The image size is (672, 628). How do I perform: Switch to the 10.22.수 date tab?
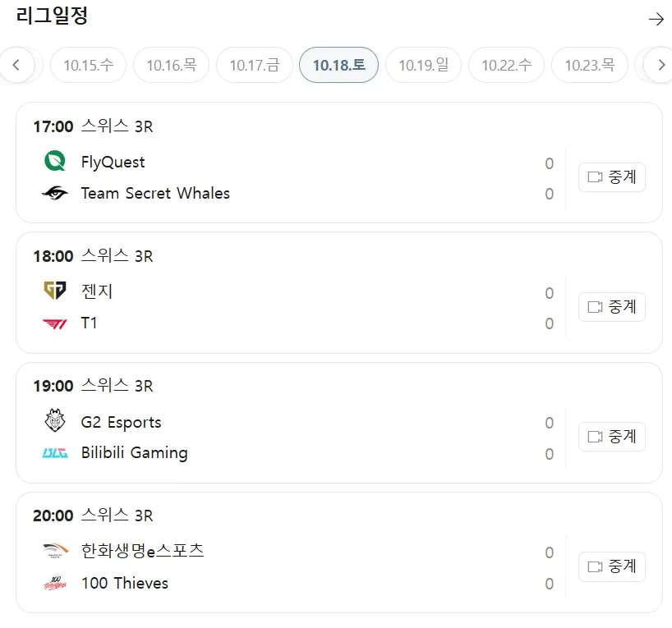[x=507, y=66]
